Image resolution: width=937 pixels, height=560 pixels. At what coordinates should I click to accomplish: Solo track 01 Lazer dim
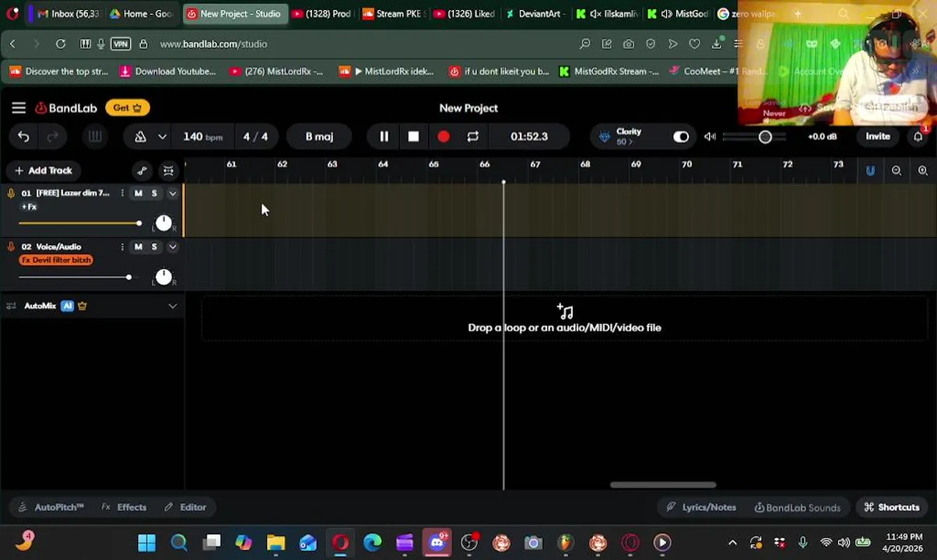[x=154, y=193]
